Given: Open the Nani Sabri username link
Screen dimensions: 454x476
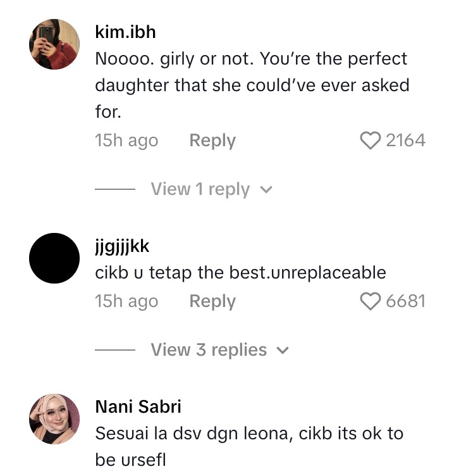Looking at the screenshot, I should [x=138, y=406].
